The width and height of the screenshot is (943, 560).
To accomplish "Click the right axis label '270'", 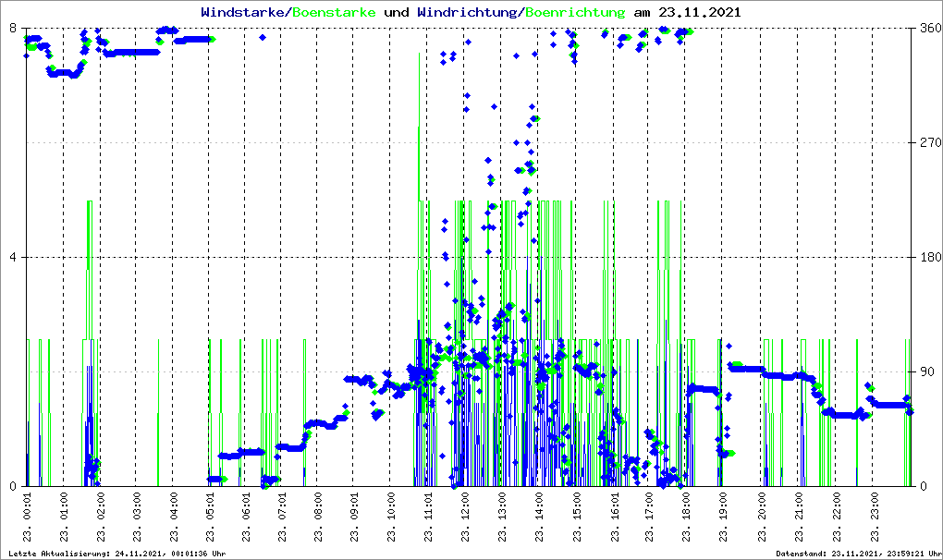I will tap(930, 142).
